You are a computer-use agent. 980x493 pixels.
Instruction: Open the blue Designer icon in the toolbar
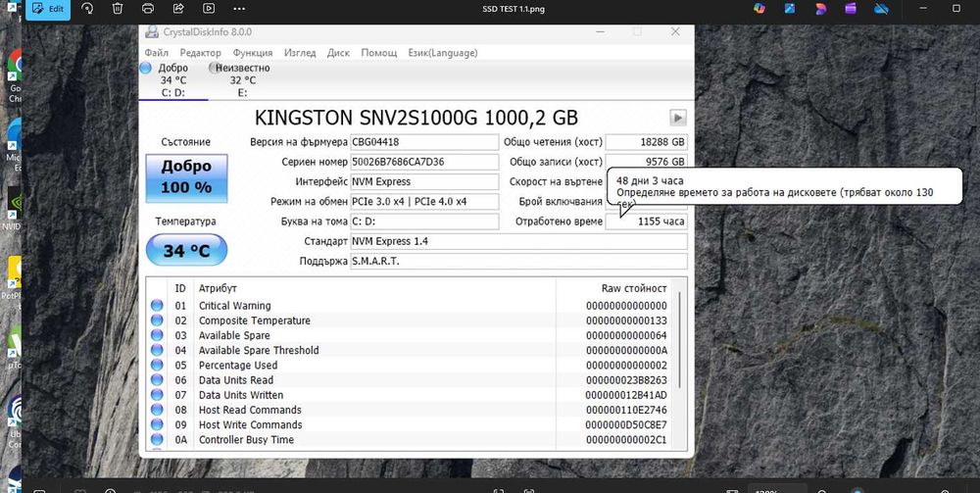[791, 9]
